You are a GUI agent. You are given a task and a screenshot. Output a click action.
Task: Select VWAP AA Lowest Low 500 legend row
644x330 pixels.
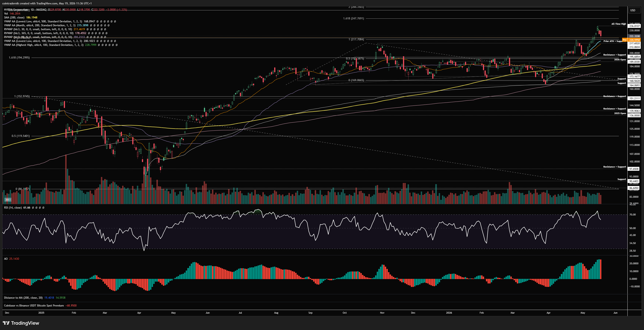point(60,21)
